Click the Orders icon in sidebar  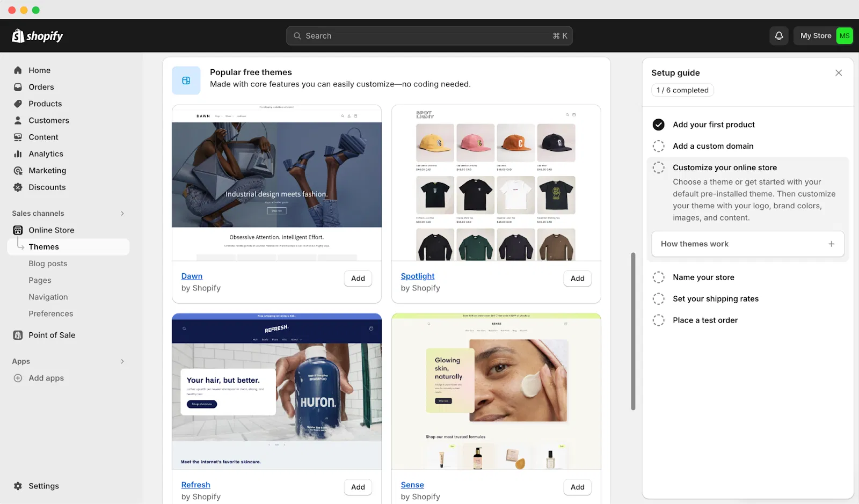tap(18, 87)
